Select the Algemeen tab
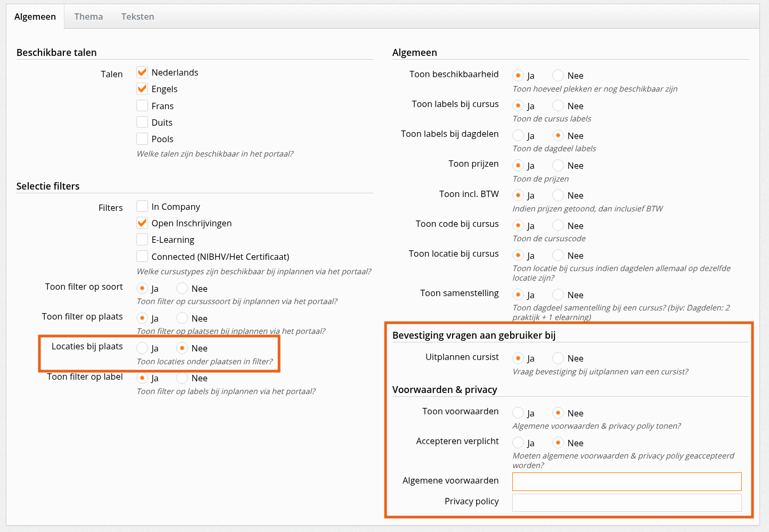The height and width of the screenshot is (532, 769). 35,17
